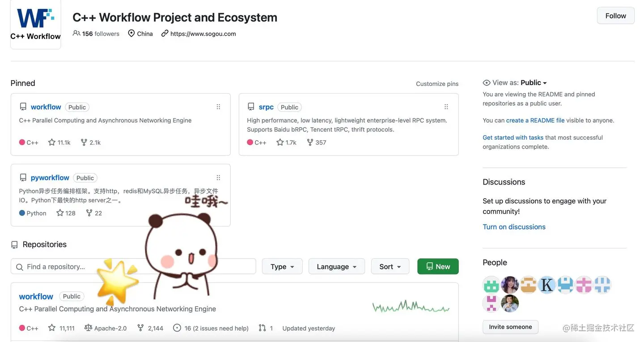644x342 pixels.
Task: Click Customize pins link
Action: 437,84
